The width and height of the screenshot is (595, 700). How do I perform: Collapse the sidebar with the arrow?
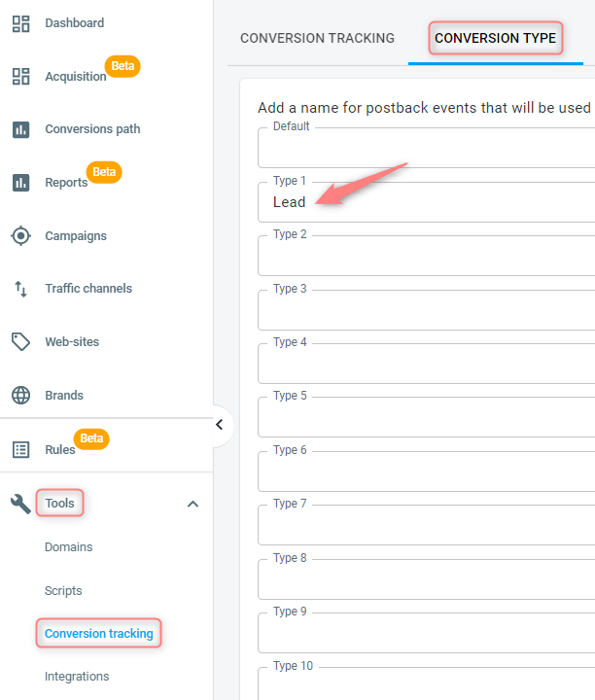[x=219, y=425]
